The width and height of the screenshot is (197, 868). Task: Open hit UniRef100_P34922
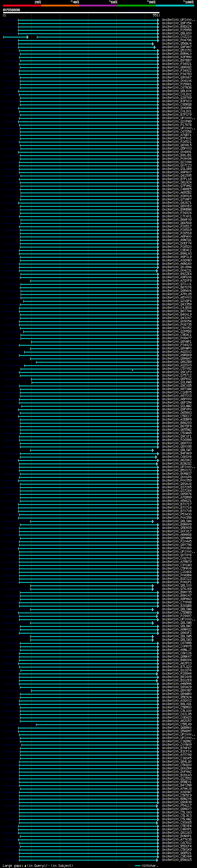(x=176, y=71)
